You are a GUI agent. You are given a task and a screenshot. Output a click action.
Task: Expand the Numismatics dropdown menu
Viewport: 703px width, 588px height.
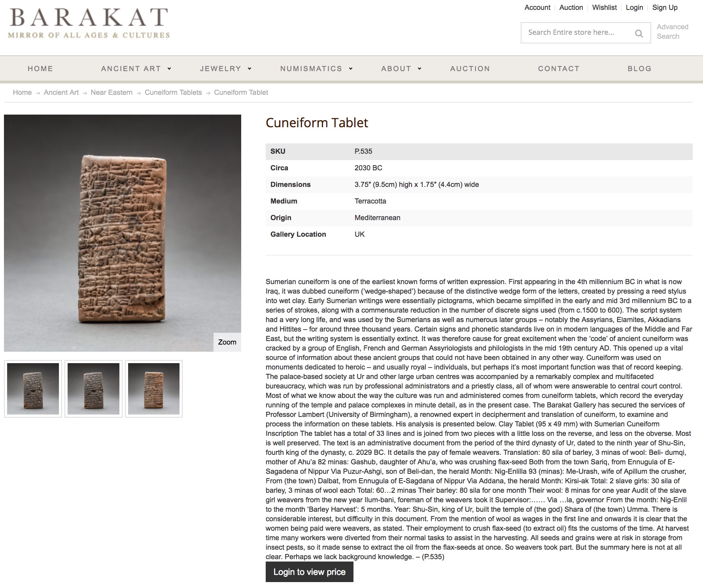[x=316, y=69]
